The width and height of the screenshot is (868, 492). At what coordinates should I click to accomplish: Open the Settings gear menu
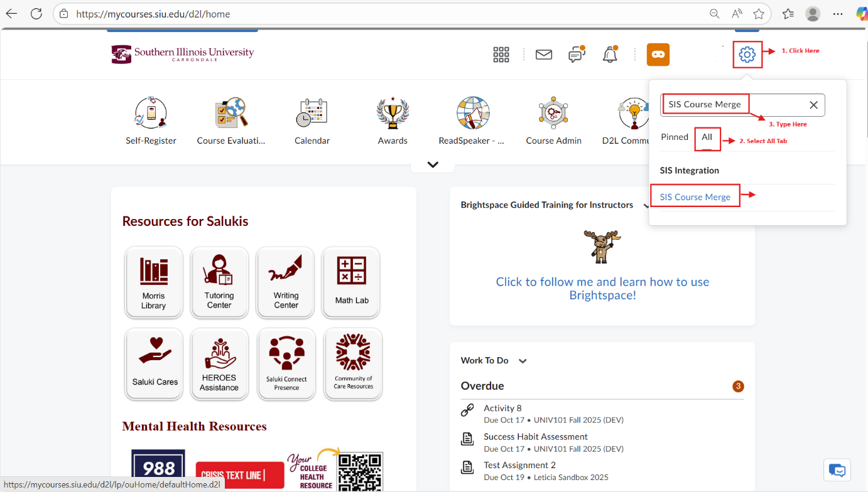[x=747, y=55]
